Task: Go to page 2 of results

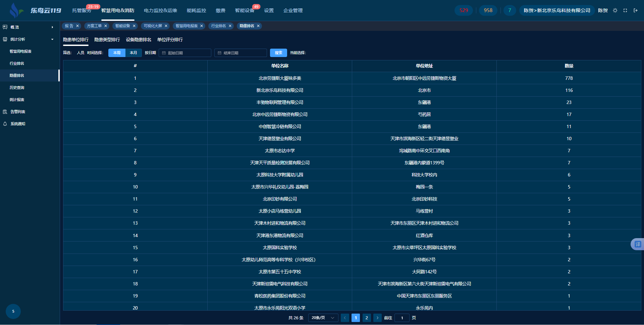Action: point(367,318)
